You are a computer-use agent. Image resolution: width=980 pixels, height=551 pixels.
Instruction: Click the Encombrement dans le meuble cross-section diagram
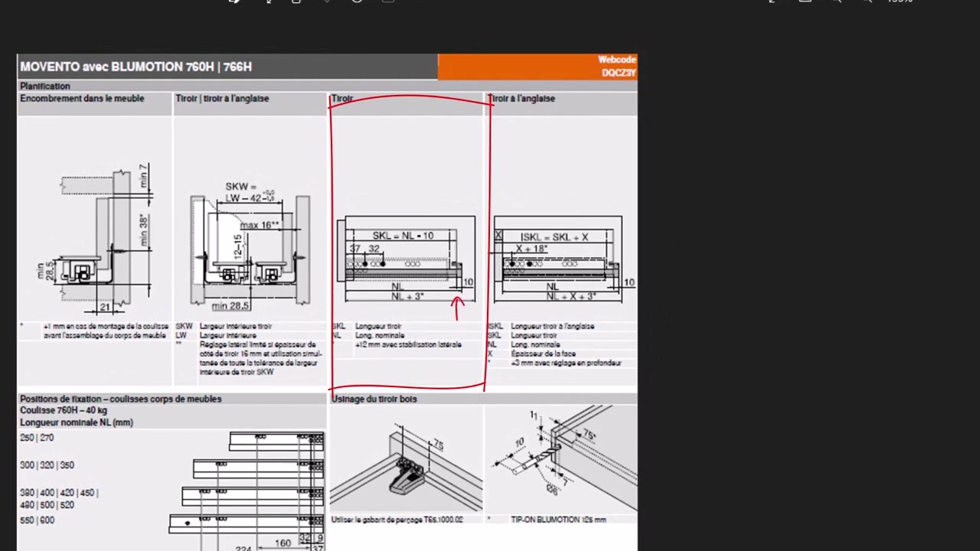tap(97, 240)
